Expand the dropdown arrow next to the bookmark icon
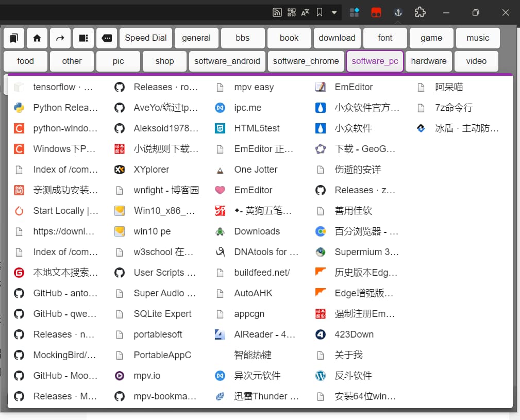520x420 pixels. click(x=334, y=12)
